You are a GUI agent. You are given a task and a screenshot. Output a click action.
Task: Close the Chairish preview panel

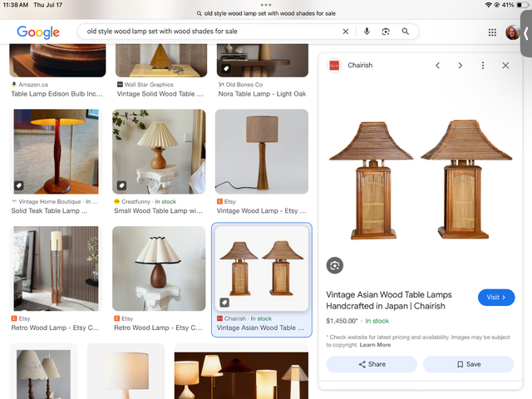coord(505,65)
